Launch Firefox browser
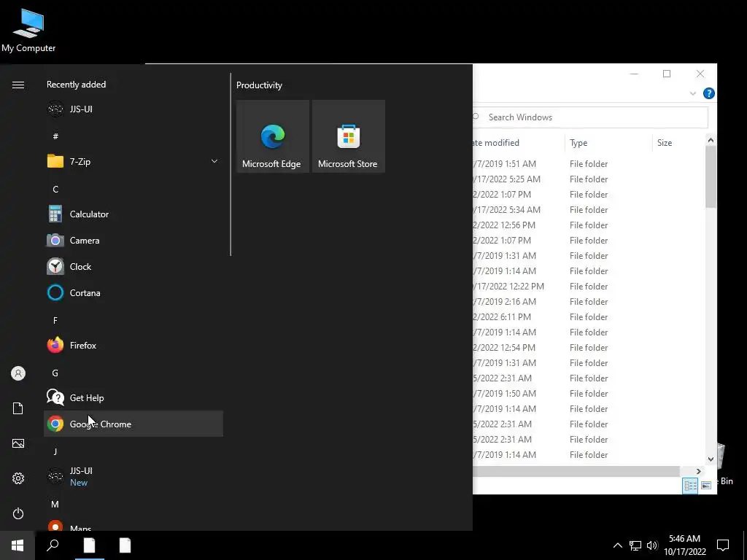Screen dimensions: 747x560 coord(133,345)
